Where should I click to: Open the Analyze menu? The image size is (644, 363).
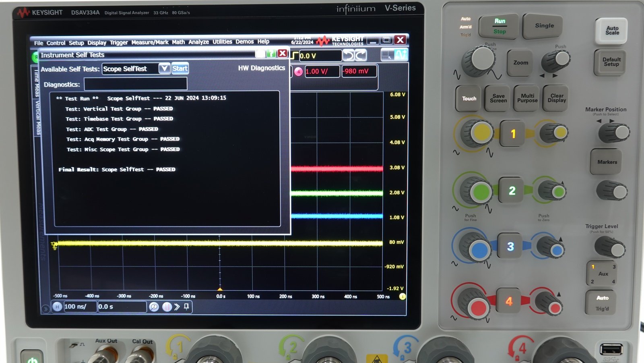coord(198,42)
